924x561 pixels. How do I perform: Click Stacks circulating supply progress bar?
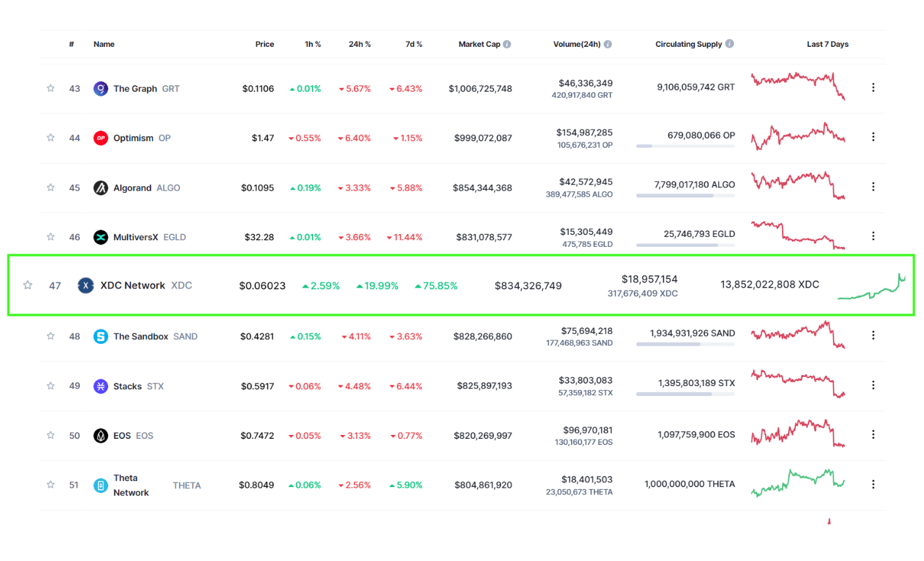point(686,394)
